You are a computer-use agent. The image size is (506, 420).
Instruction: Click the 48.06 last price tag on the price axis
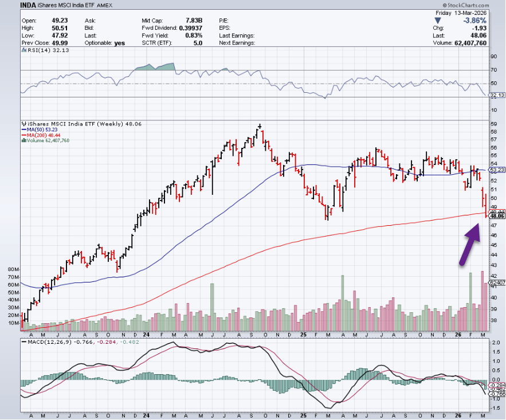pyautogui.click(x=497, y=216)
